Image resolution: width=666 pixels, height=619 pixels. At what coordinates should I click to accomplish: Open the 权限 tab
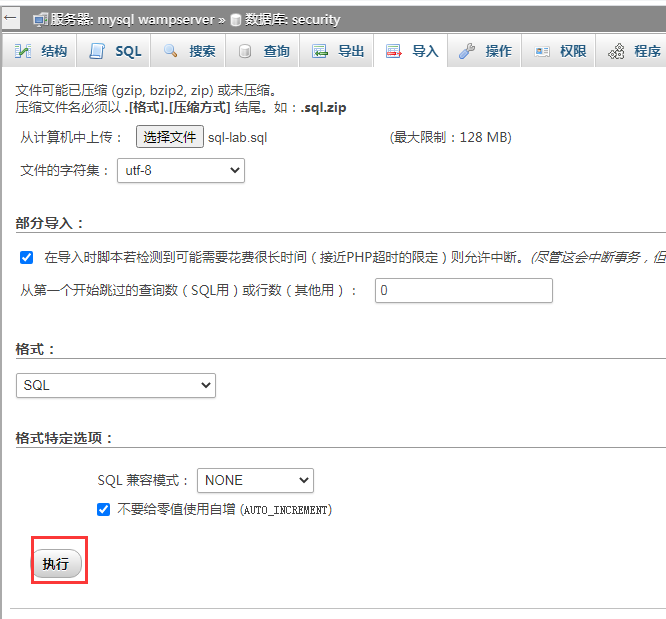click(559, 51)
